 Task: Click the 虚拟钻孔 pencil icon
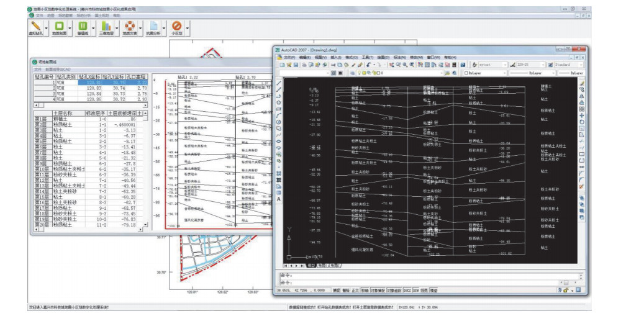coord(36,26)
